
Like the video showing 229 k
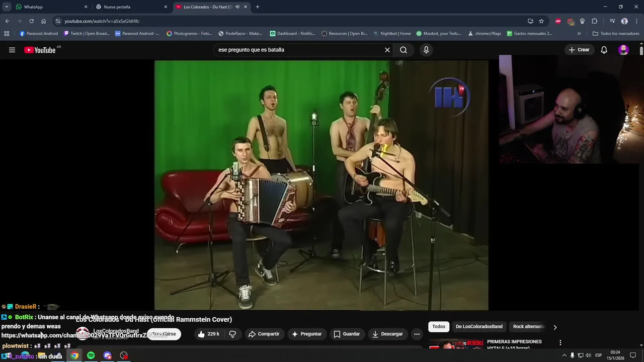pyautogui.click(x=209, y=334)
